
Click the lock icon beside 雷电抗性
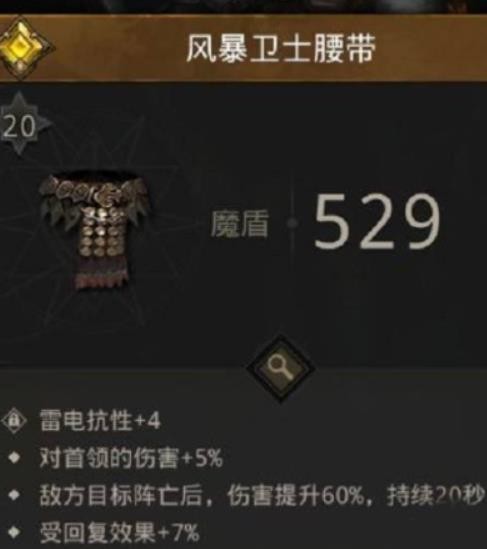14,420
